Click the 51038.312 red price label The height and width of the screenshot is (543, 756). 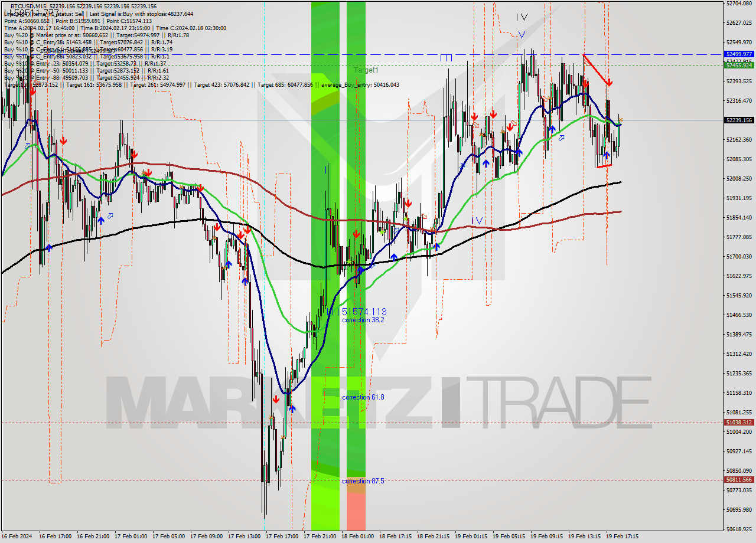738,422
